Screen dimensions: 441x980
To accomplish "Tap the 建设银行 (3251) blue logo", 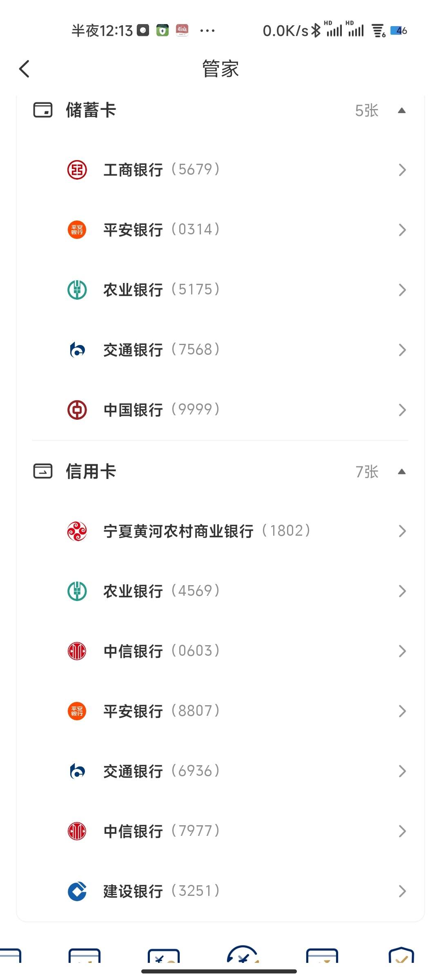I will tap(77, 891).
